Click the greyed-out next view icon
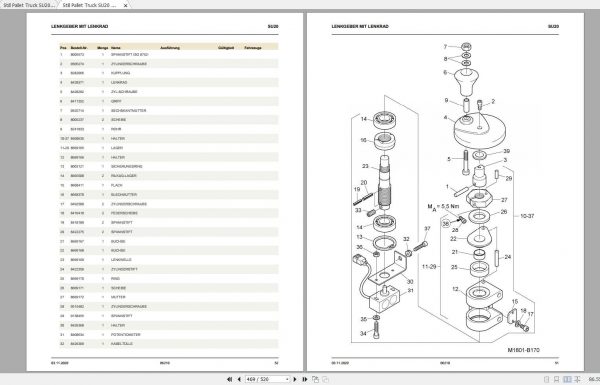The image size is (600, 385). tap(325, 379)
